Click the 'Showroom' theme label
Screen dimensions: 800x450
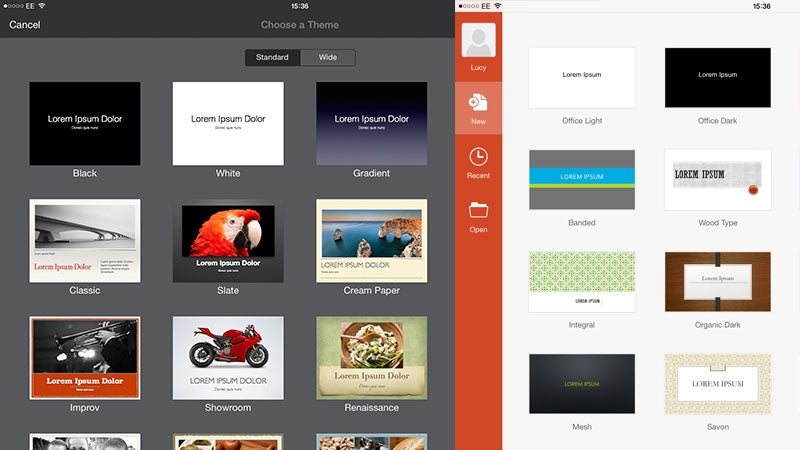[x=228, y=408]
